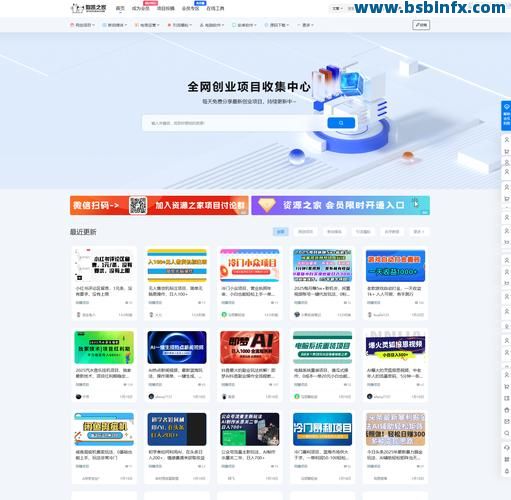
Task: Open the 电脑系统重装项目 thumbnail
Action: tap(322, 347)
